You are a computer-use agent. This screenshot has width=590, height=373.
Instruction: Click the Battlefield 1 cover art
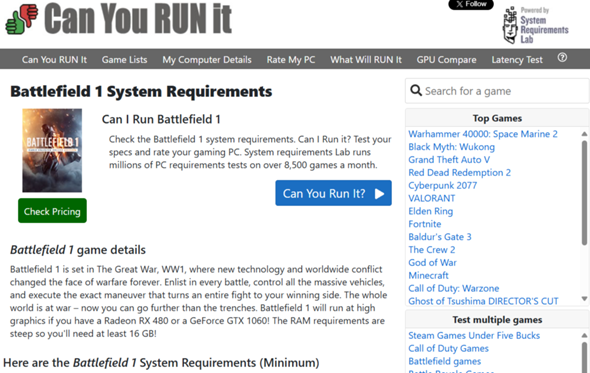(x=52, y=151)
